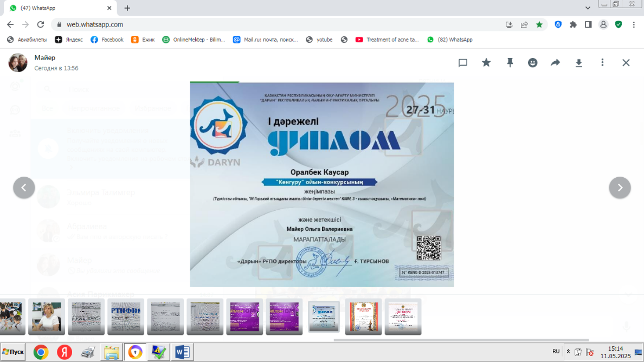Open Chrome's three-dot menu

coord(634,24)
